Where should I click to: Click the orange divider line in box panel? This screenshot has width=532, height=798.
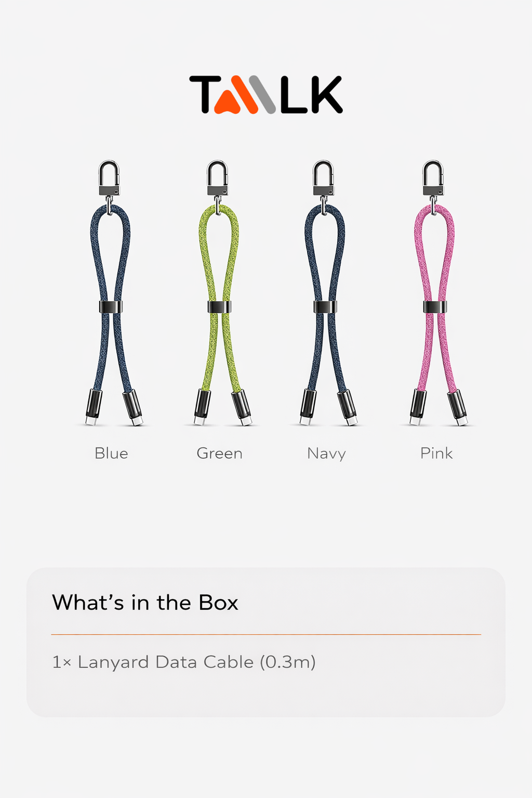click(x=266, y=634)
